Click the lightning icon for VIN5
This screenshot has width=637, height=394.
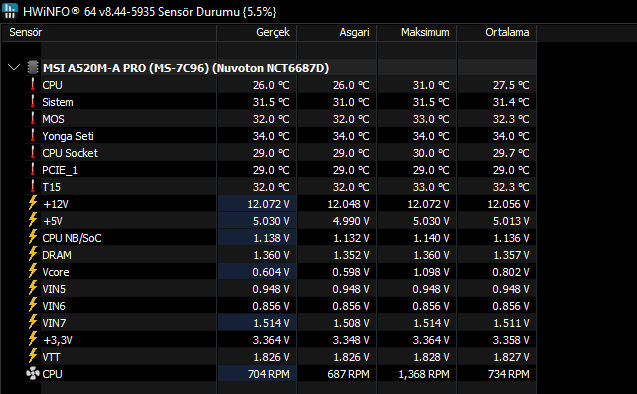(x=33, y=288)
